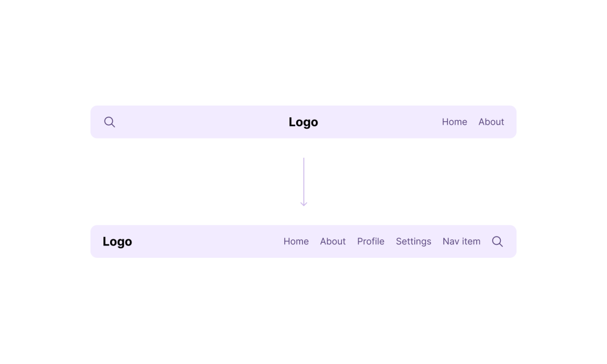Click the search icon in the upper navbar

110,122
